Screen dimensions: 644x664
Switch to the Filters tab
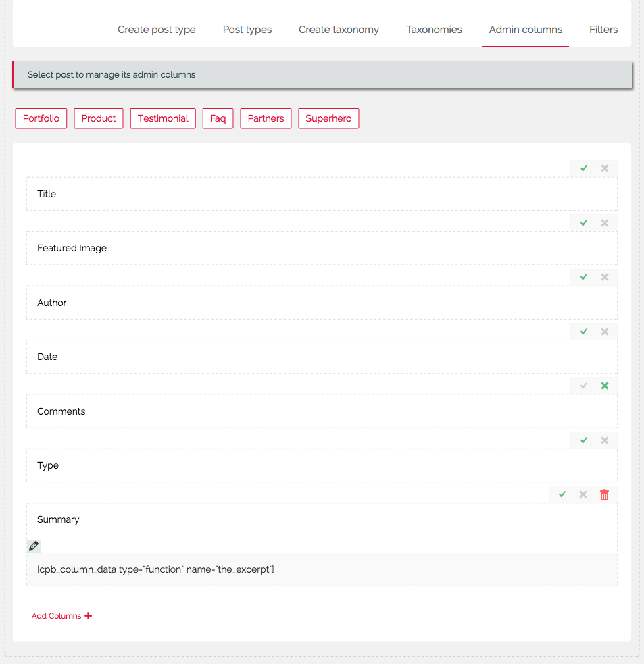tap(603, 30)
